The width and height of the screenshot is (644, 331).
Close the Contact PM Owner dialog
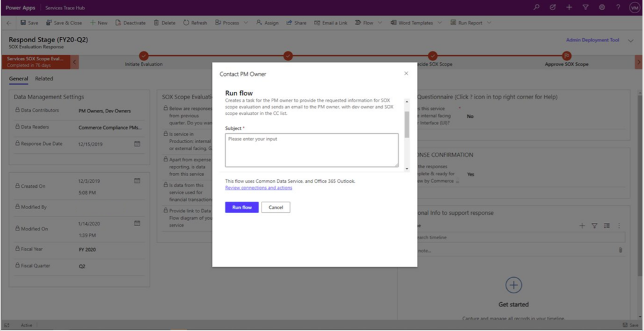coord(406,73)
